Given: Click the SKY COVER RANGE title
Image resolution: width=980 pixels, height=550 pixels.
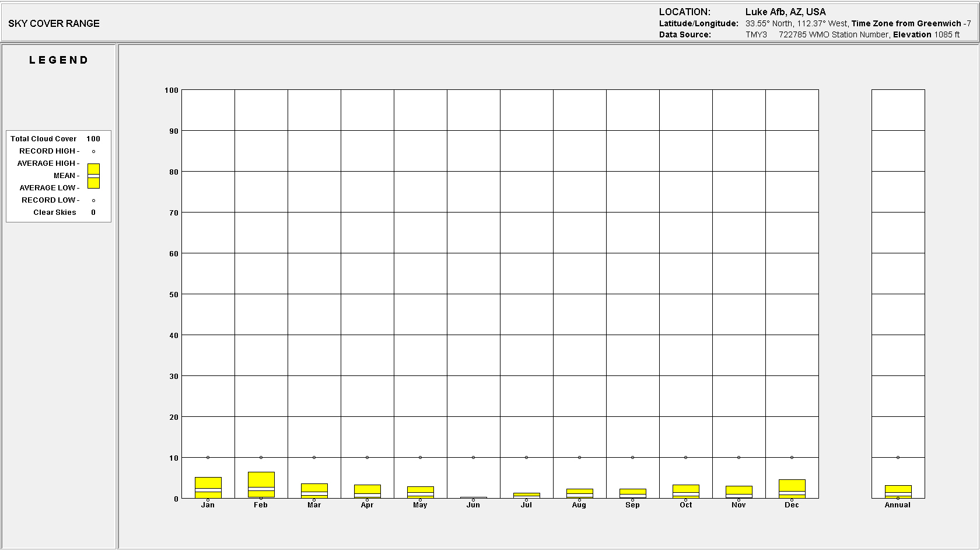Looking at the screenshot, I should [54, 23].
